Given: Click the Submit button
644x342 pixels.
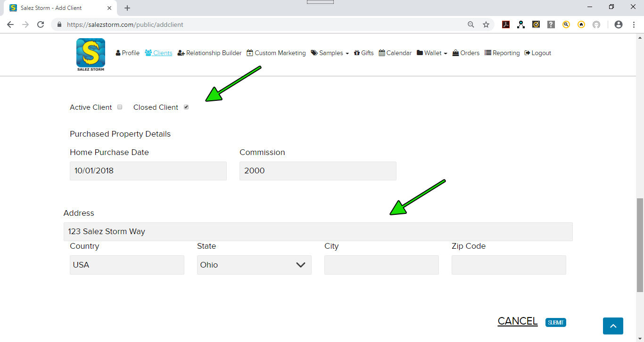Looking at the screenshot, I should click(555, 323).
